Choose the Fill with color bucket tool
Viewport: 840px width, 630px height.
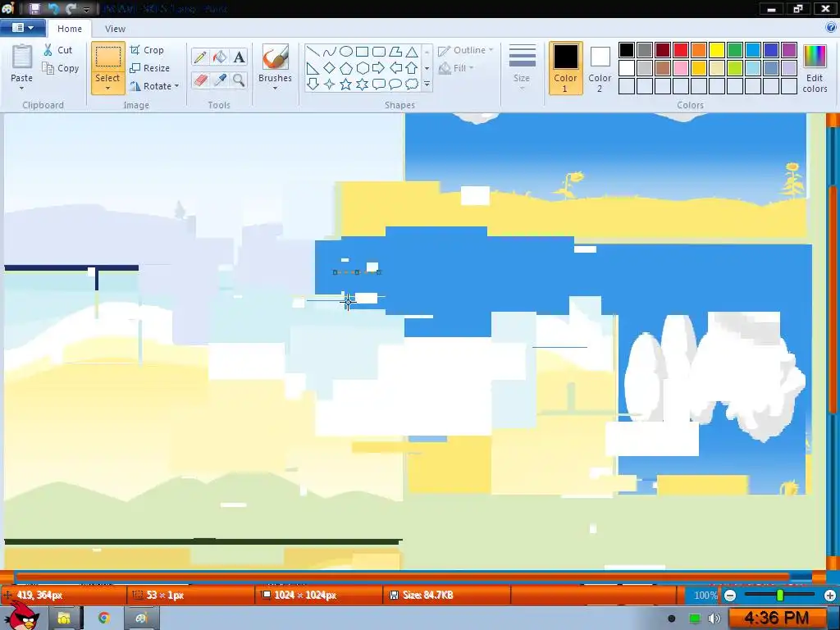(x=220, y=57)
